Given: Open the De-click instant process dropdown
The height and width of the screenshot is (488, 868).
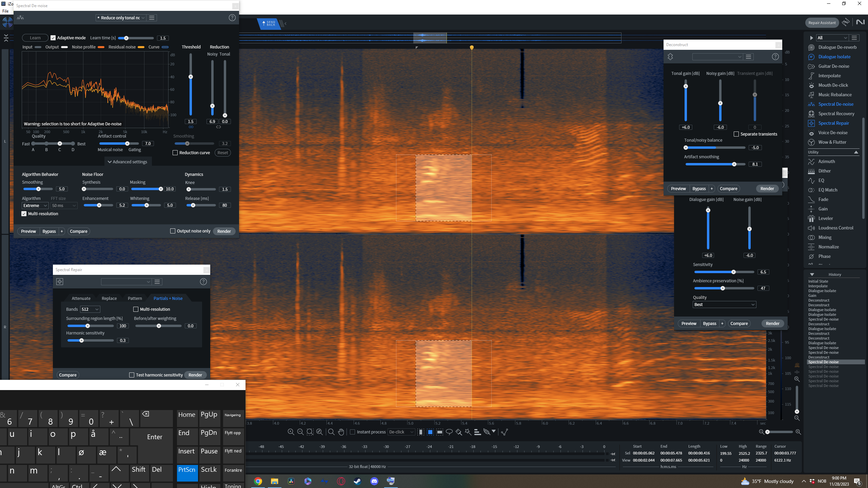Looking at the screenshot, I should pos(401,432).
